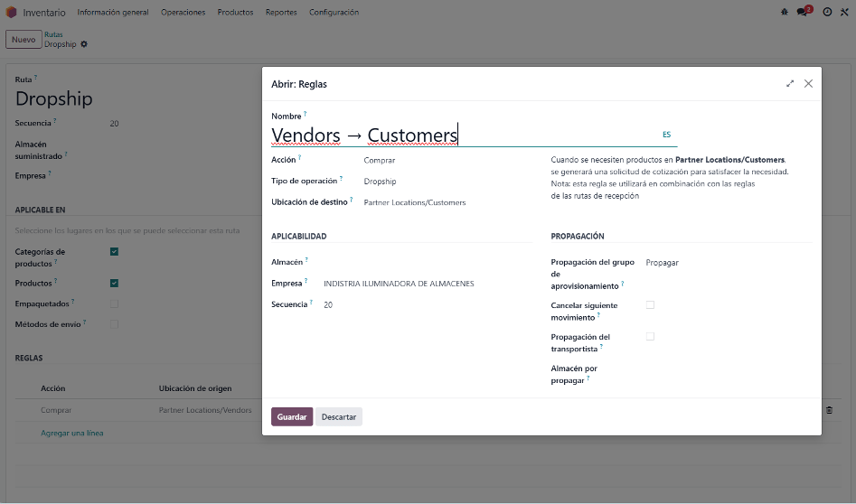856x504 pixels.
Task: Click the Descartar button
Action: pos(339,417)
